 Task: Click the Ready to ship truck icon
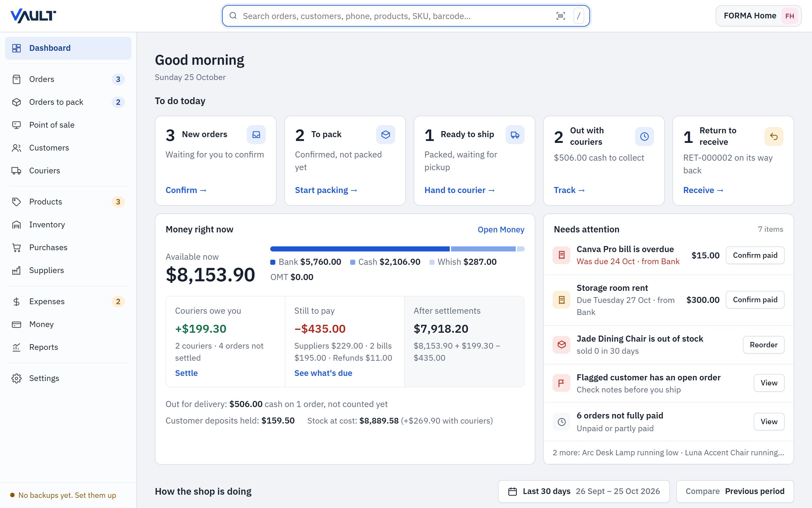[x=515, y=135]
